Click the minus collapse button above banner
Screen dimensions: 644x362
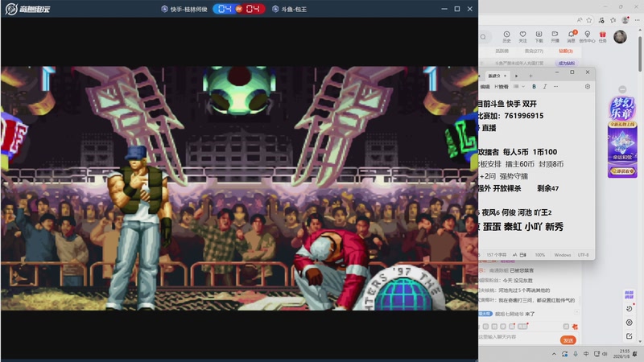(x=622, y=89)
